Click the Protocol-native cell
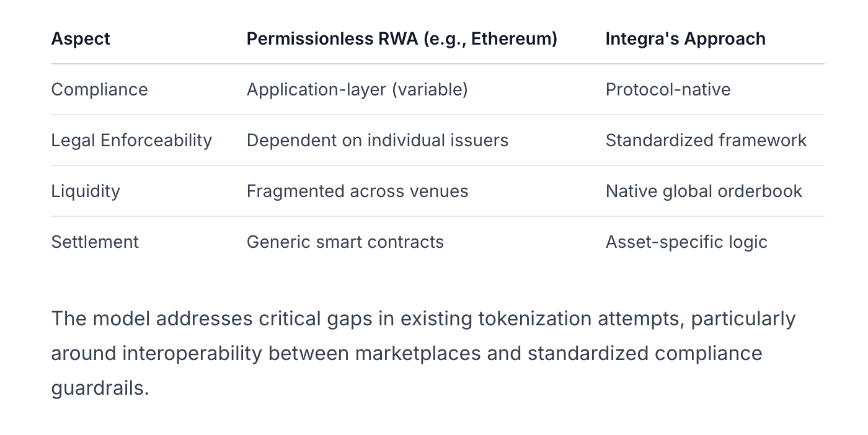The height and width of the screenshot is (435, 868). pos(668,89)
